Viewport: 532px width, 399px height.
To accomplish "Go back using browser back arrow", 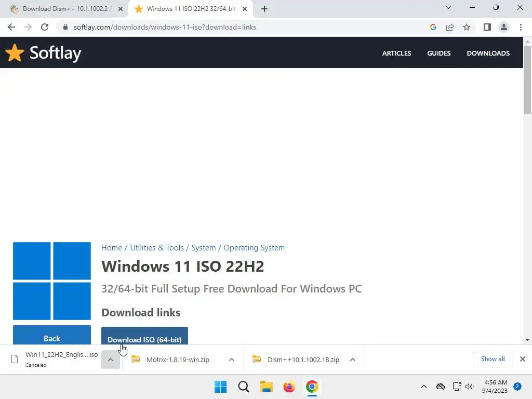I will click(11, 27).
